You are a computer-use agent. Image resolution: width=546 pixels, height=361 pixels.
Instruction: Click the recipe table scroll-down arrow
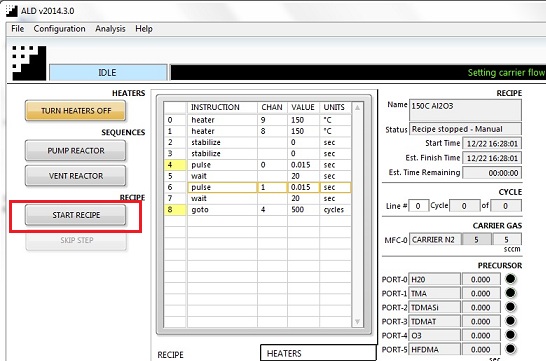click(x=357, y=322)
